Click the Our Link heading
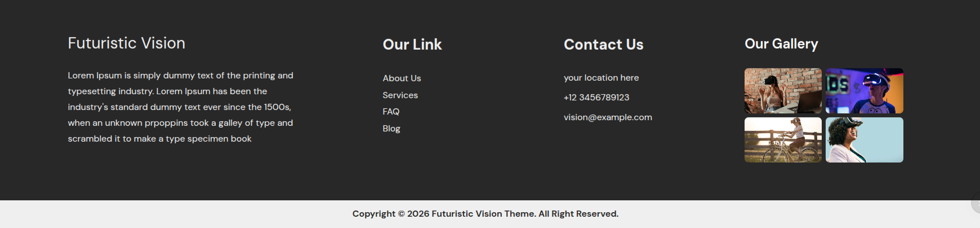Image resolution: width=980 pixels, height=228 pixels. click(412, 45)
